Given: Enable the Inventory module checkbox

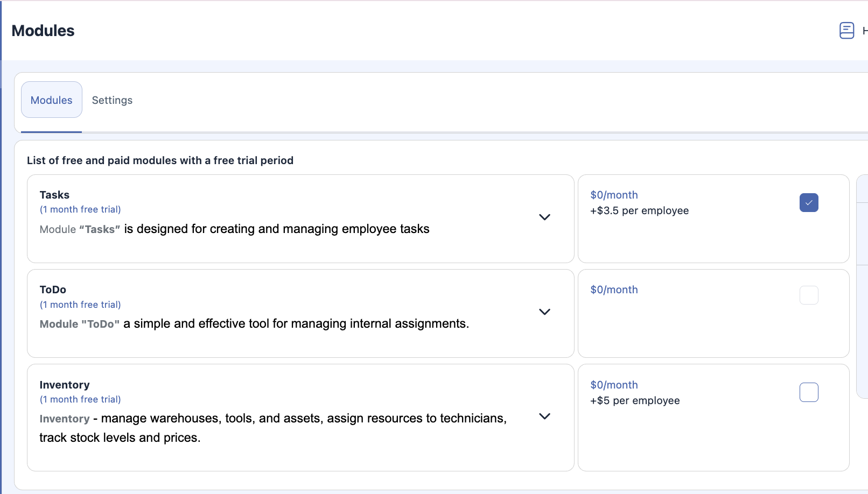Looking at the screenshot, I should click(809, 392).
